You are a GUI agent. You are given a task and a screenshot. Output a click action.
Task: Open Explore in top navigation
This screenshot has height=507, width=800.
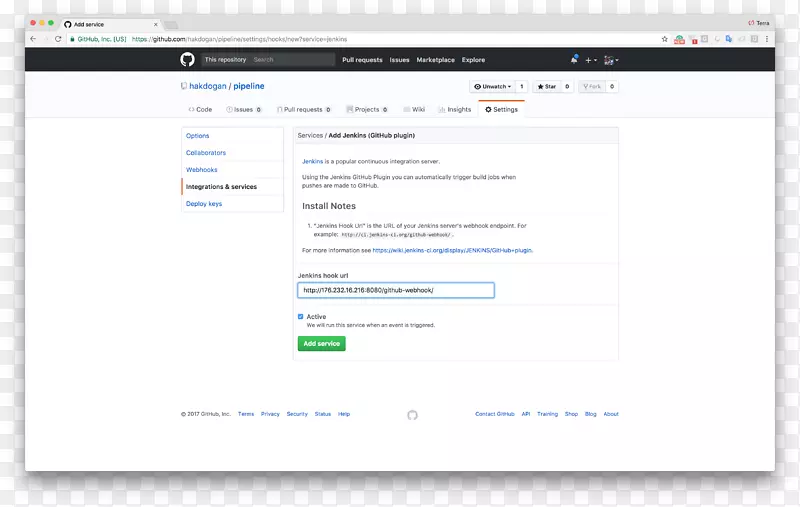click(473, 60)
